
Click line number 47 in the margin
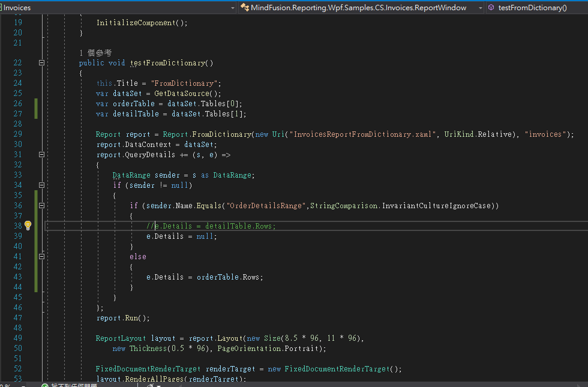pyautogui.click(x=17, y=318)
